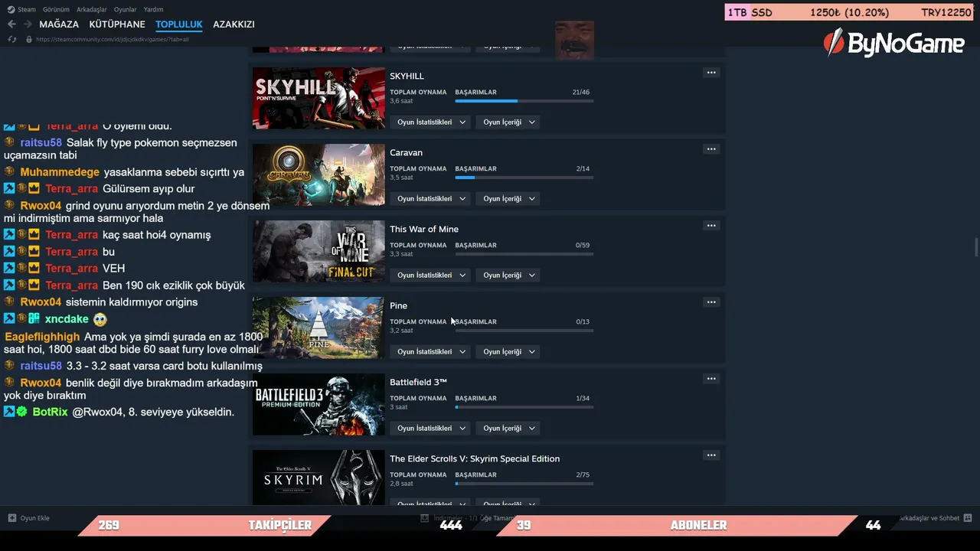Click the '1/34' achievement count for Battlefield 3
This screenshot has height=551, width=980.
pos(583,399)
